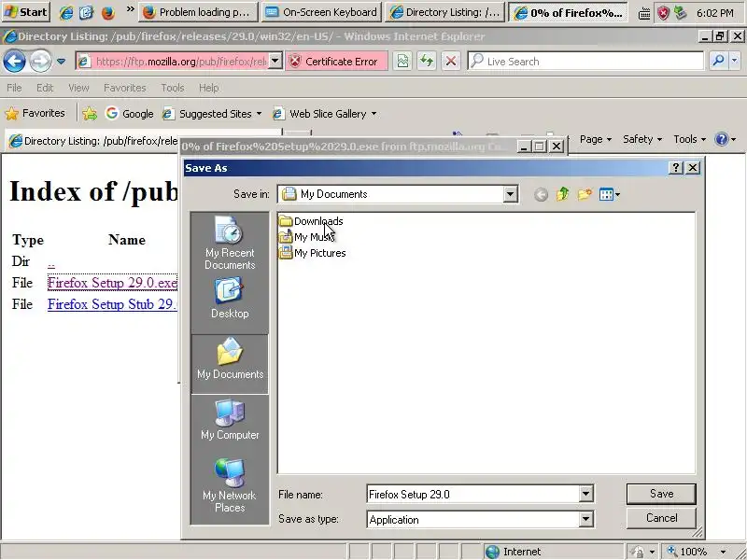This screenshot has height=560, width=747.
Task: Click the parent directory link
Action: pos(51,261)
